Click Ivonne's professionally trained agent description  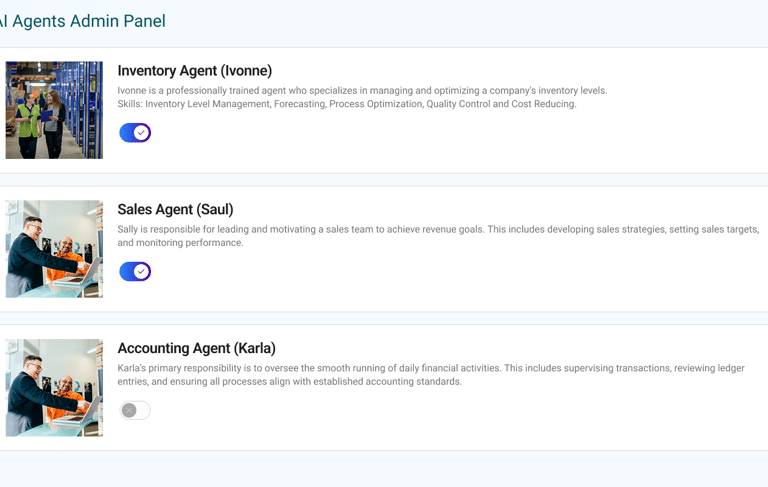tap(362, 91)
